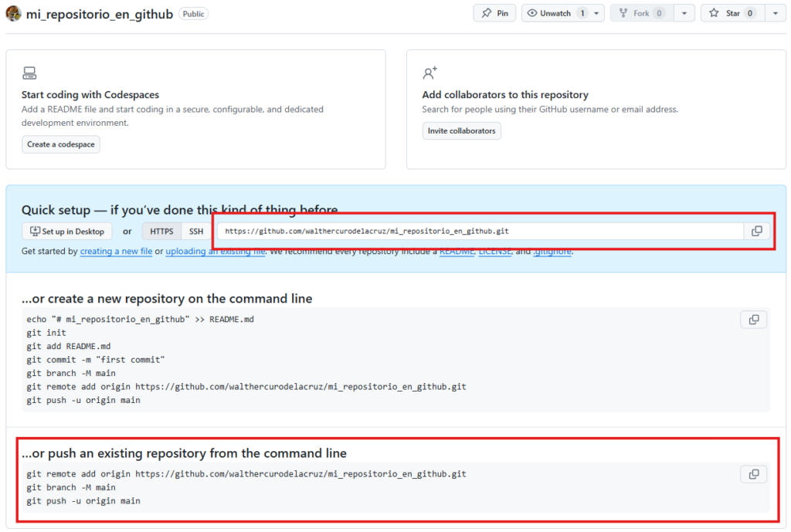The width and height of the screenshot is (791, 532).
Task: Open the creating a new file link
Action: tap(116, 251)
